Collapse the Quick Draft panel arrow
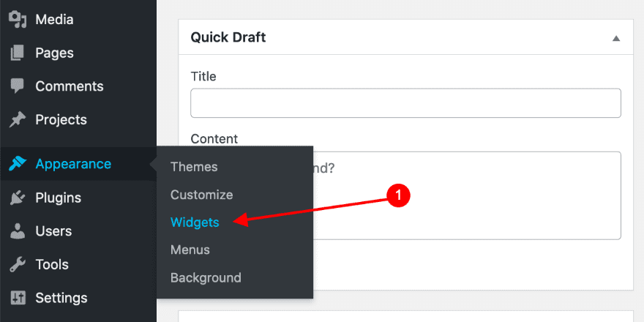The image size is (644, 322). point(616,37)
